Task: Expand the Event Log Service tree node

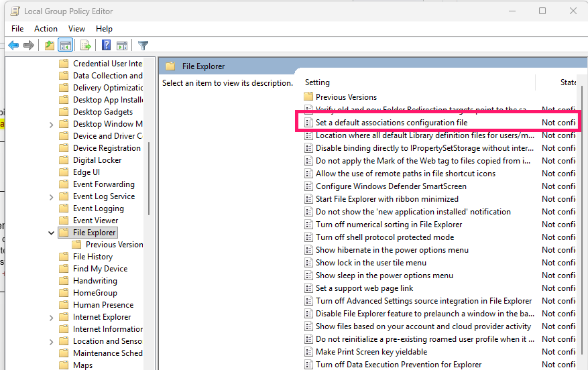Action: coord(52,197)
